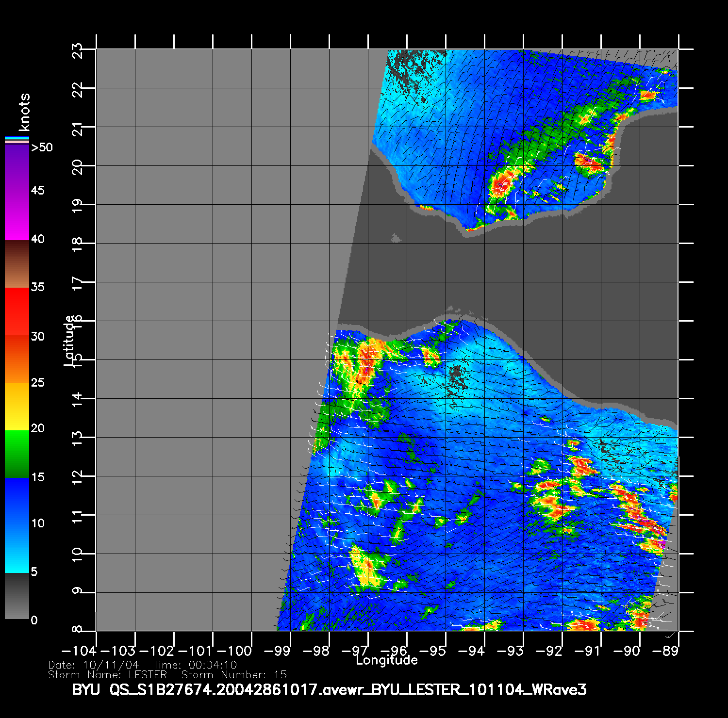728x718 pixels.
Task: Select the gray 0–5 knots legend segment
Action: 17,596
